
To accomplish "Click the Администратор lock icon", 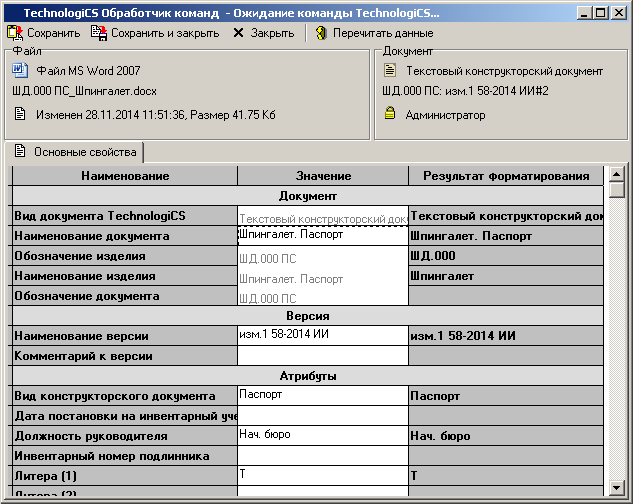I will pos(390,114).
